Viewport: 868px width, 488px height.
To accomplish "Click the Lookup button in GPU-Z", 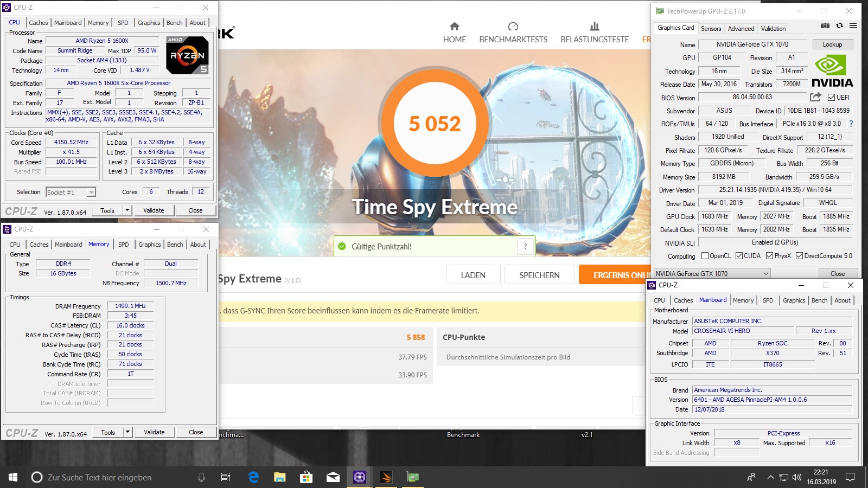I will [x=832, y=44].
